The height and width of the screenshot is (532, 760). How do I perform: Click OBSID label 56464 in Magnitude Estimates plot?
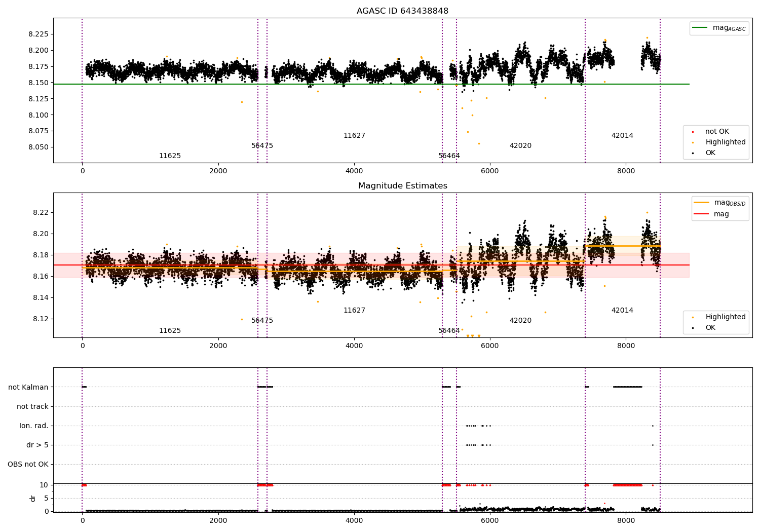click(449, 331)
